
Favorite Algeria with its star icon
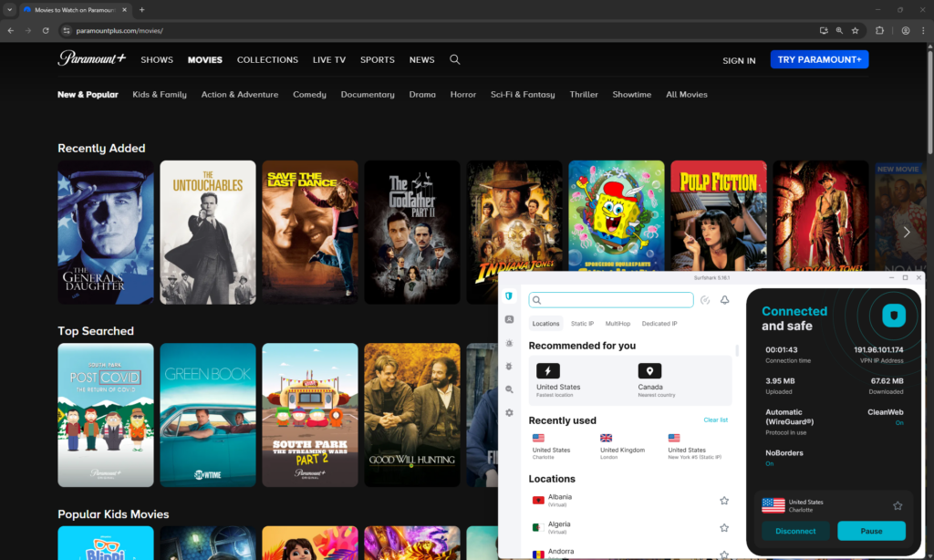(723, 528)
